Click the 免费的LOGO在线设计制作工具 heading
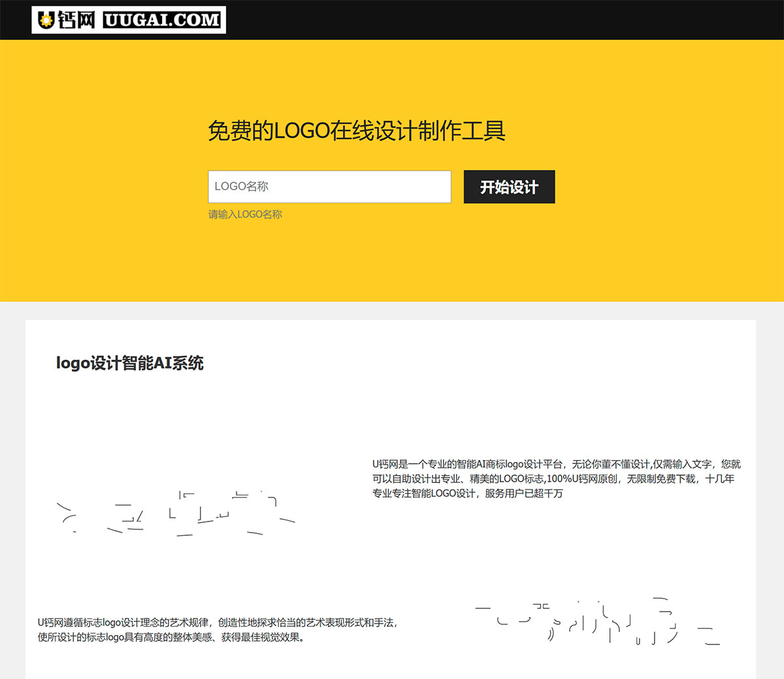The height and width of the screenshot is (679, 784). click(360, 129)
